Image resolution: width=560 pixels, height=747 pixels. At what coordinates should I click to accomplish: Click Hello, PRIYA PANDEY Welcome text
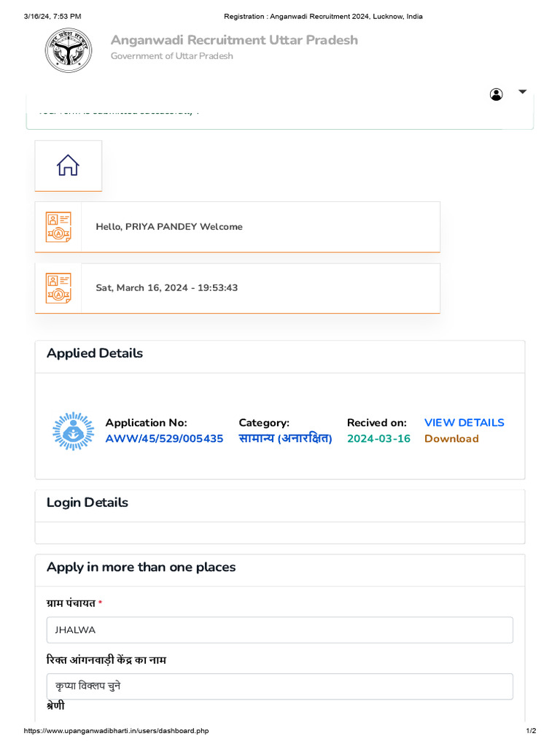click(x=169, y=227)
